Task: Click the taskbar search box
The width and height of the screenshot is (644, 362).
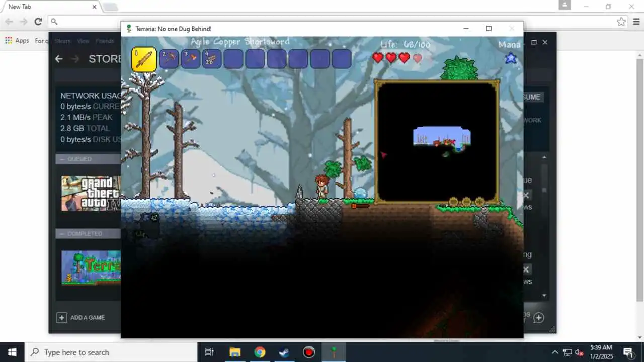Action: pos(111,352)
